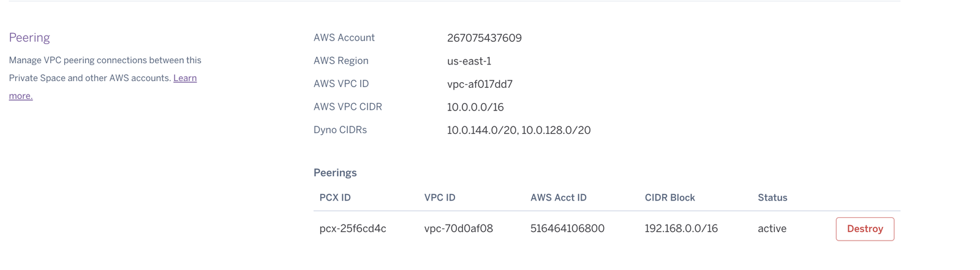Click the Destroy button for pcx-25f6cd4c
The width and height of the screenshot is (980, 270).
[864, 229]
